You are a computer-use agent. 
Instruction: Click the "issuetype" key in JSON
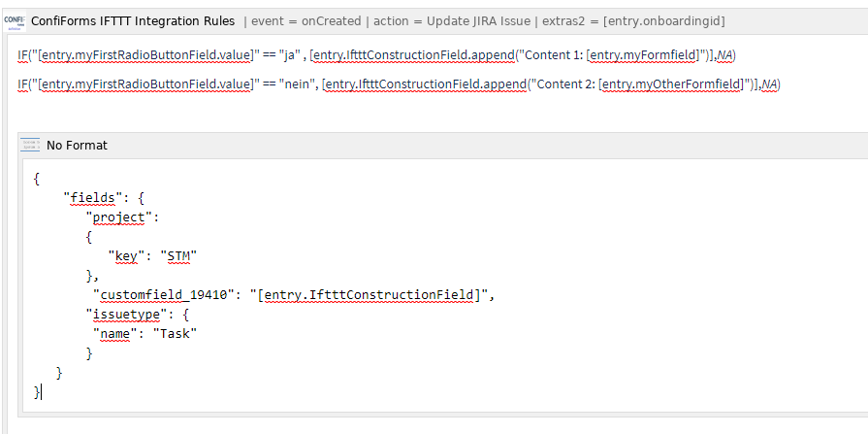126,315
